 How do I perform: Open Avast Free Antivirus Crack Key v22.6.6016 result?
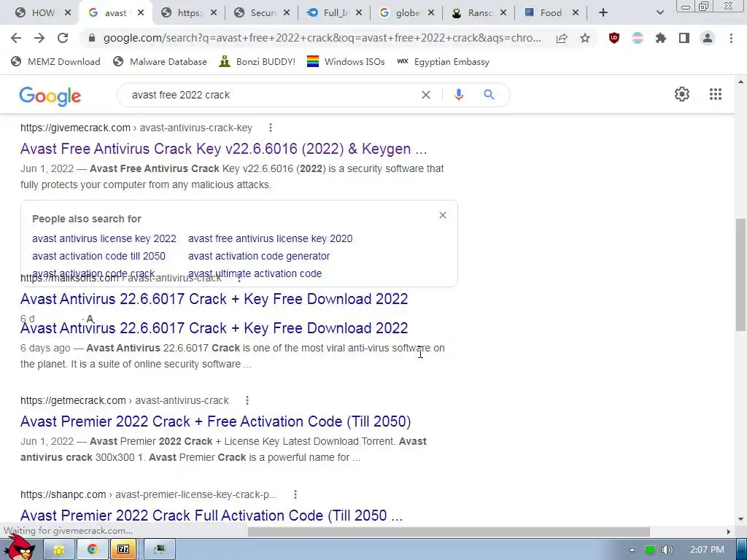click(x=223, y=149)
